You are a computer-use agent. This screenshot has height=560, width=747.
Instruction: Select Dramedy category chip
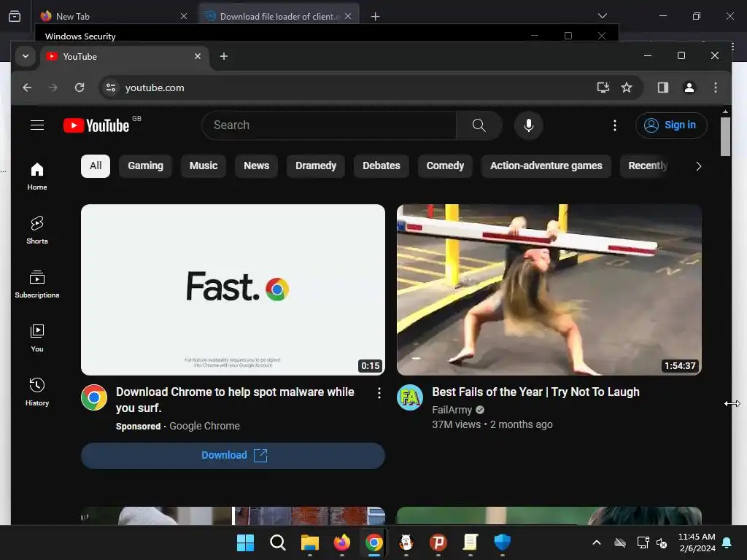[x=315, y=166]
